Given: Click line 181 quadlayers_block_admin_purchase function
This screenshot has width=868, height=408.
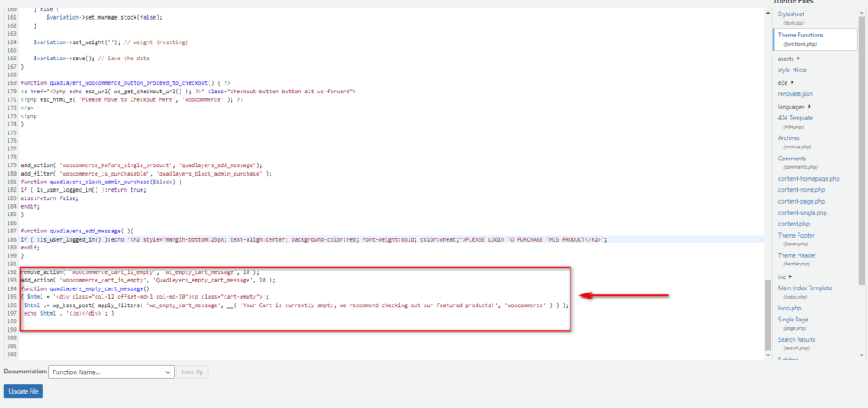Looking at the screenshot, I should pos(102,182).
